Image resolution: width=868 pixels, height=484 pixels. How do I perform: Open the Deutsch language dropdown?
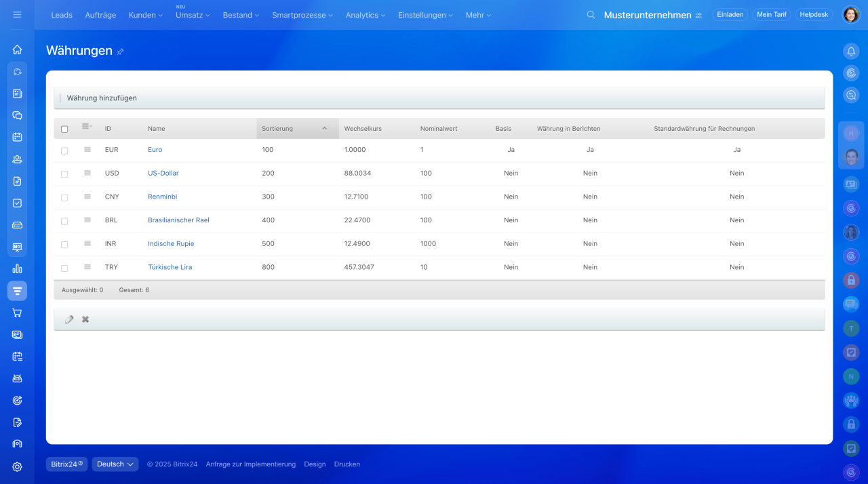(115, 464)
